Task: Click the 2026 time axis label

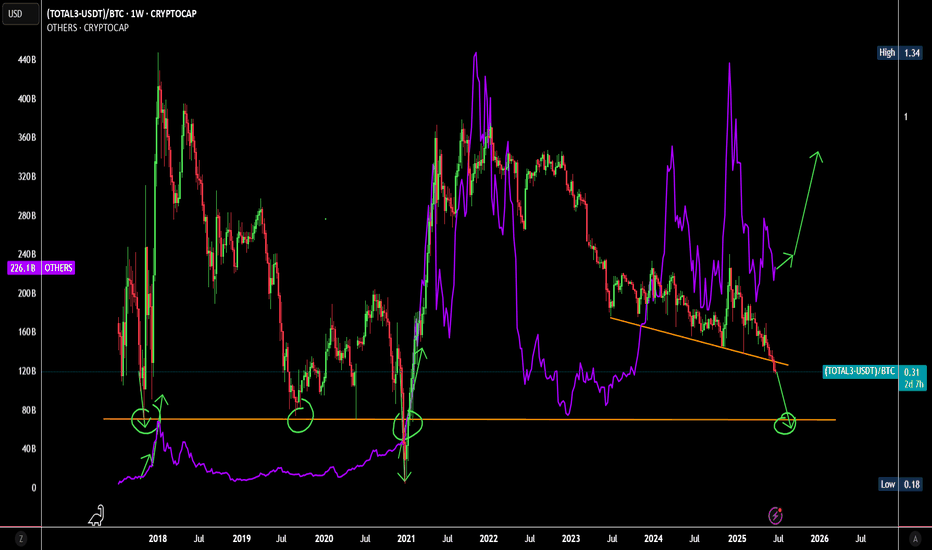Action: 819,539
